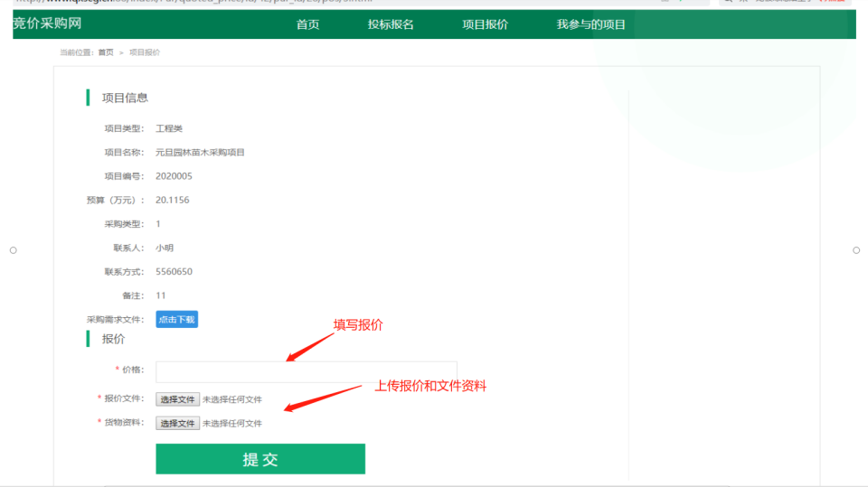Screen dimensions: 868x487
Task: Click the 当前位置 breadcrumb label
Action: pos(77,52)
